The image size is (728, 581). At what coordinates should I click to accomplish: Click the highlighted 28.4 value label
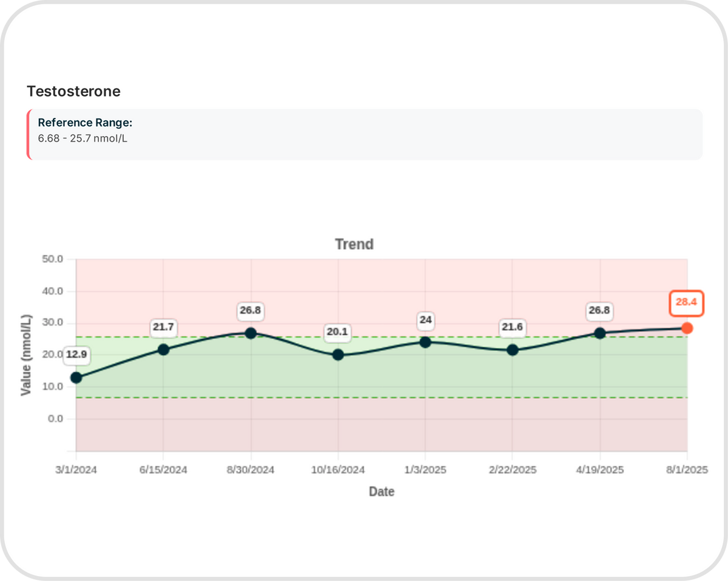687,304
